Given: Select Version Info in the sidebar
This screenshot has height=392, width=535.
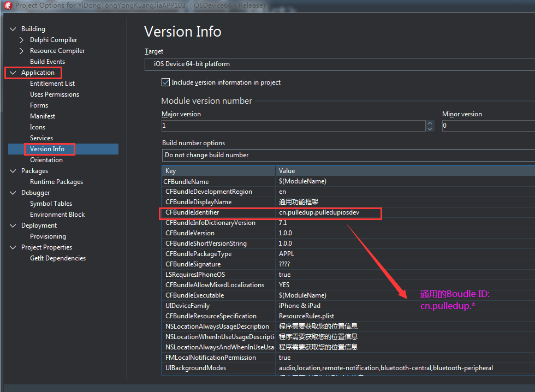Looking at the screenshot, I should point(49,149).
